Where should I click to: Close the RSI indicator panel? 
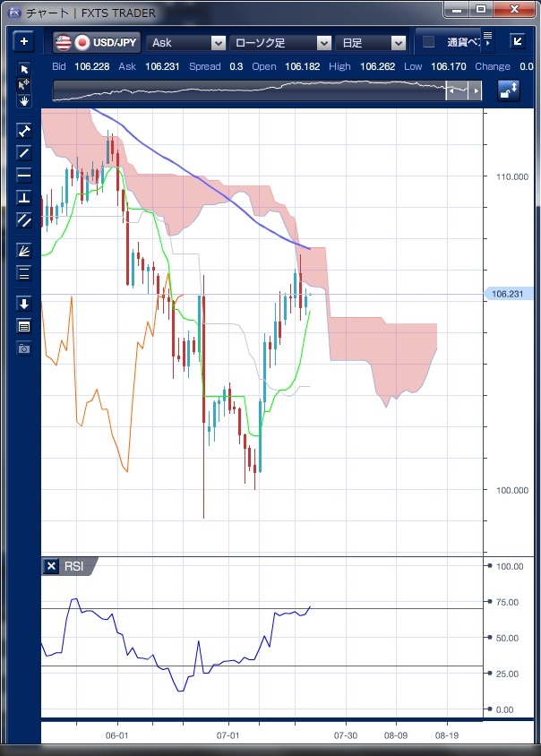point(51,566)
